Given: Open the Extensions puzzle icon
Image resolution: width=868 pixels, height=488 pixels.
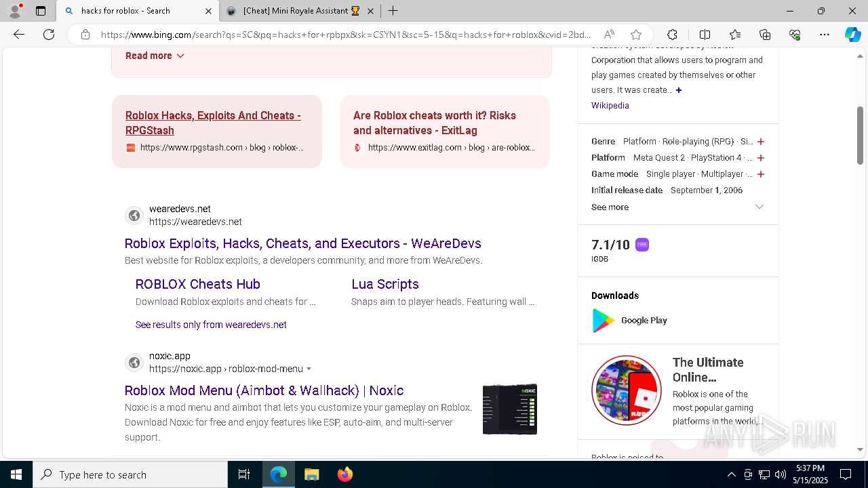Looking at the screenshot, I should [x=672, y=35].
